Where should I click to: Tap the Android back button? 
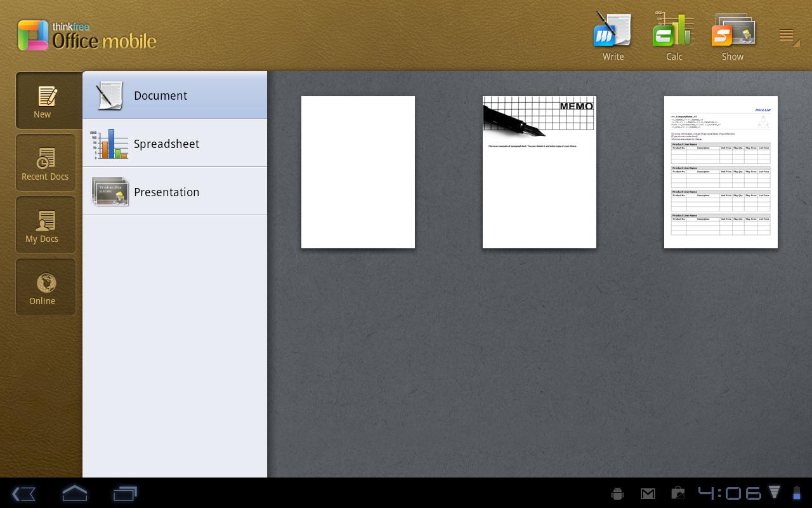(x=24, y=493)
